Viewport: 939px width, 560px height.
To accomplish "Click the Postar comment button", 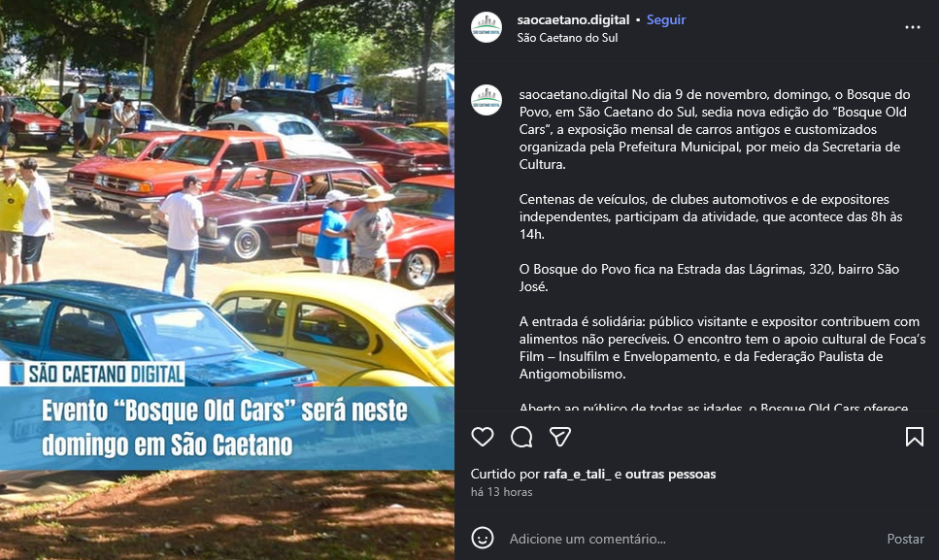I will pos(905,539).
